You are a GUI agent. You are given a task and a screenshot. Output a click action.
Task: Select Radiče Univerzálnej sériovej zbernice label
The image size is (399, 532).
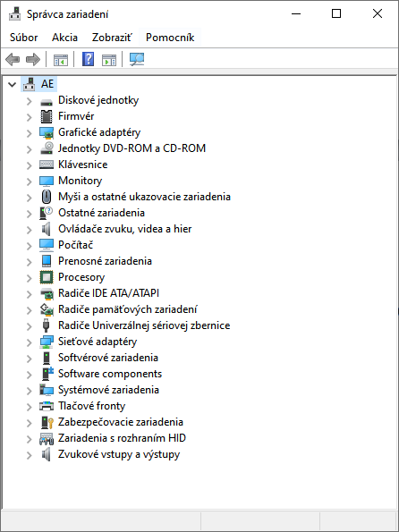point(144,325)
